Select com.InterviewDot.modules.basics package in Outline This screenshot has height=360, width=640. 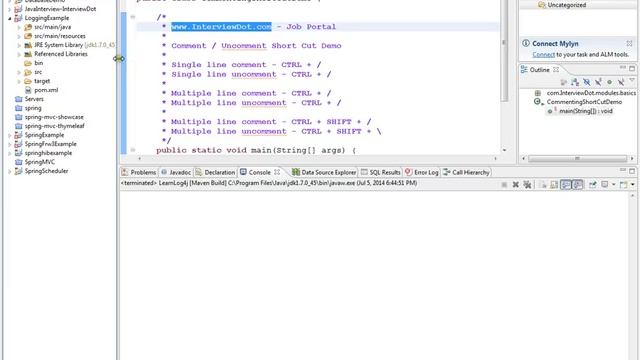click(585, 93)
